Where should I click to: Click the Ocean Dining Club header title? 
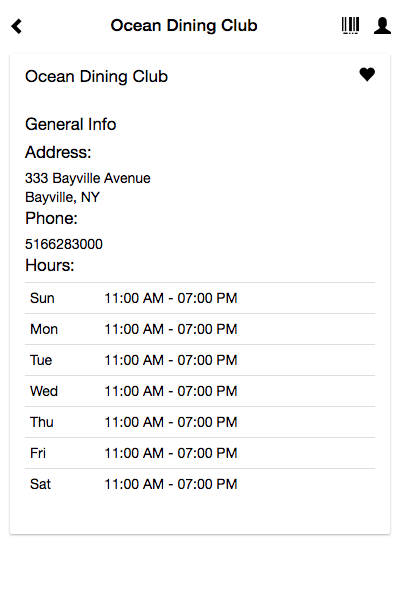coord(184,26)
